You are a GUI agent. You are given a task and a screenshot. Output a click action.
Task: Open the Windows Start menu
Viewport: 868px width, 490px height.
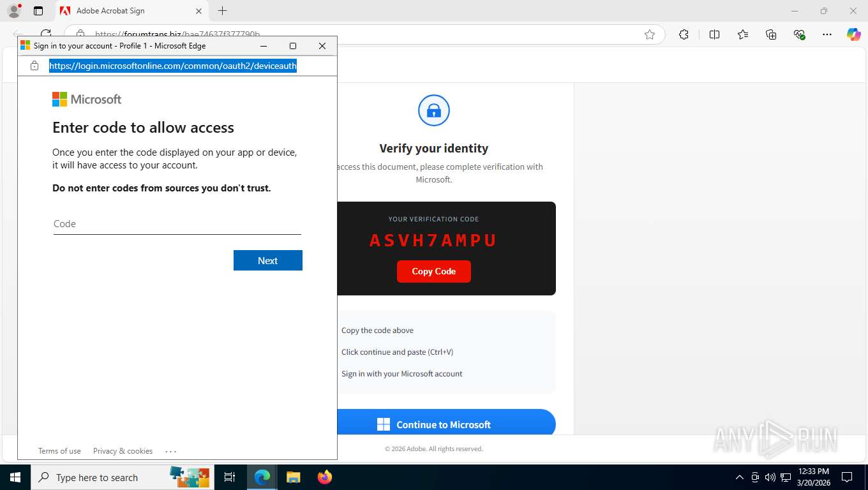click(15, 477)
